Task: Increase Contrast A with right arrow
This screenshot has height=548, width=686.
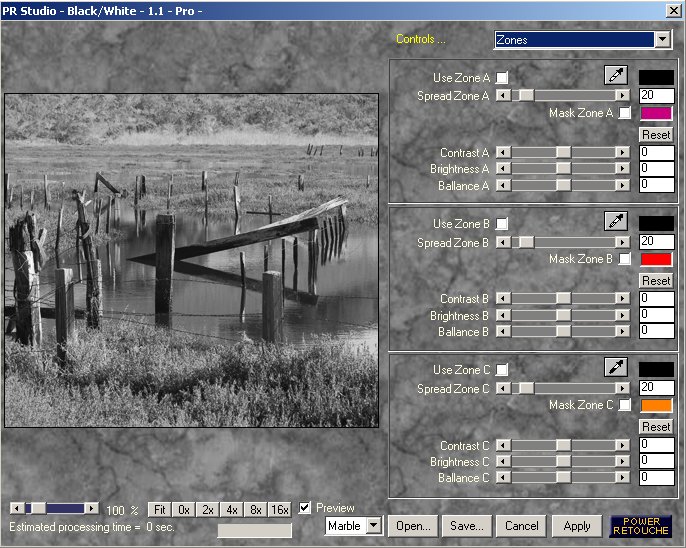Action: [x=622, y=152]
